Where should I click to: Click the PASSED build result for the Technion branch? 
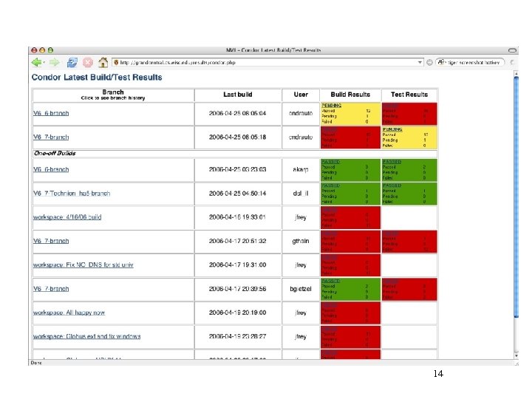pyautogui.click(x=350, y=194)
